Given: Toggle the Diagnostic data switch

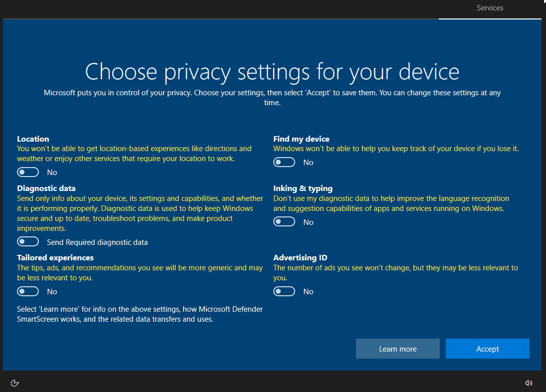Looking at the screenshot, I should (x=28, y=241).
